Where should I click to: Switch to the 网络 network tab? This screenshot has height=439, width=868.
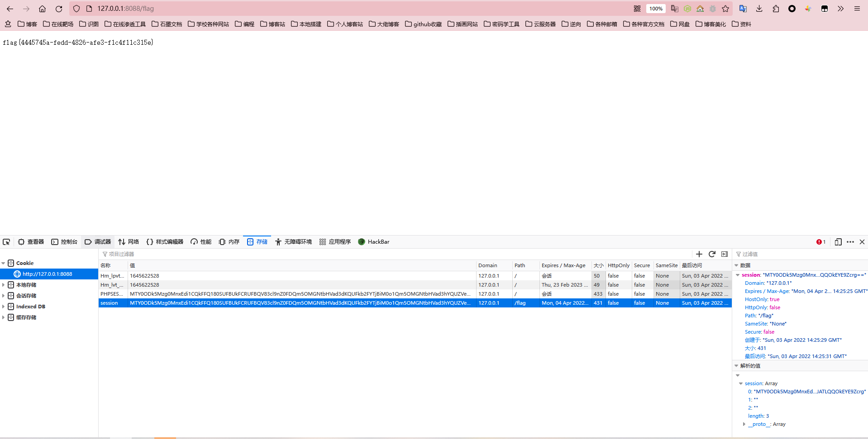coord(129,242)
